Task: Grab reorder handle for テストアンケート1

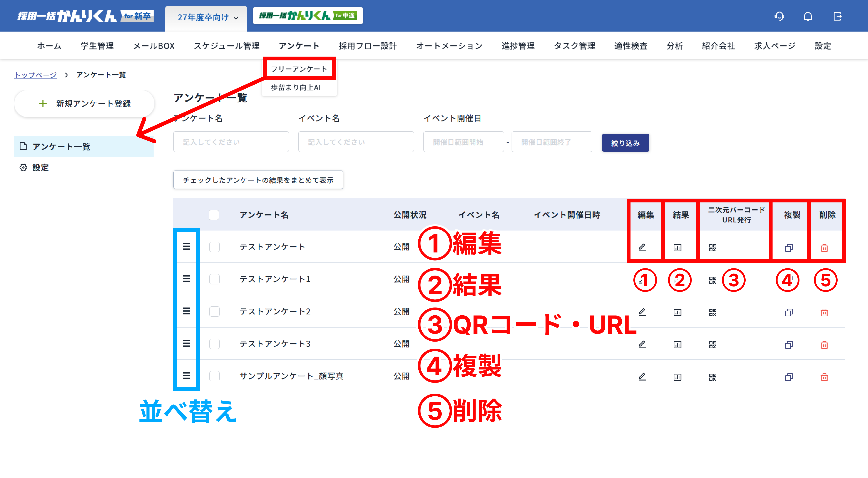Action: 186,279
